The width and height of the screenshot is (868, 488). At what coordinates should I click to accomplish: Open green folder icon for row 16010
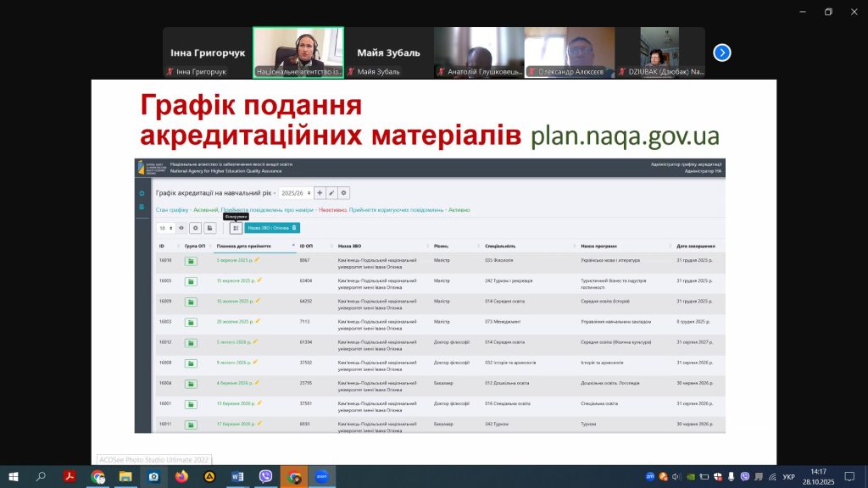191,261
